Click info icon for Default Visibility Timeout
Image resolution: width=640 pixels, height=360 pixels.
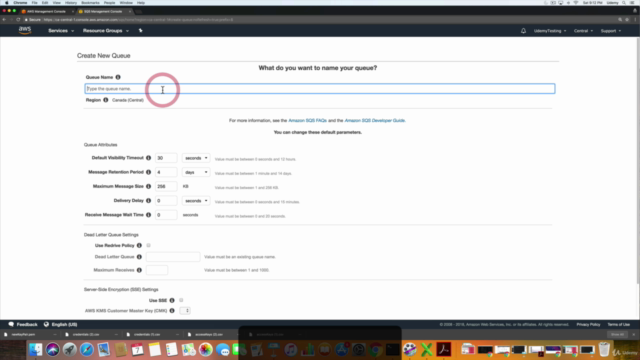(149, 158)
